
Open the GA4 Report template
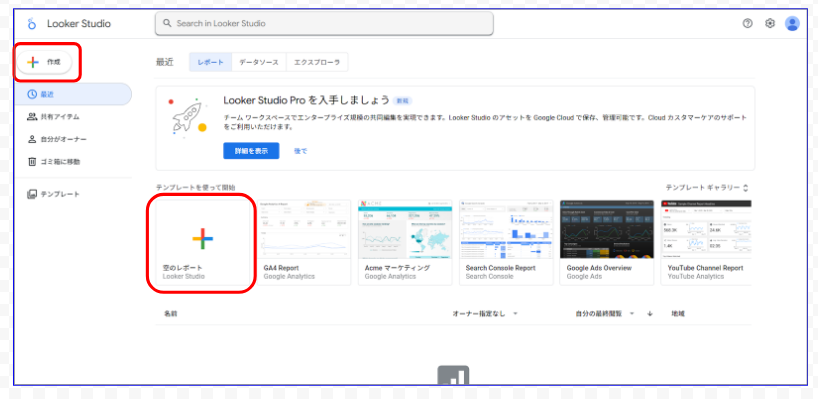click(304, 242)
